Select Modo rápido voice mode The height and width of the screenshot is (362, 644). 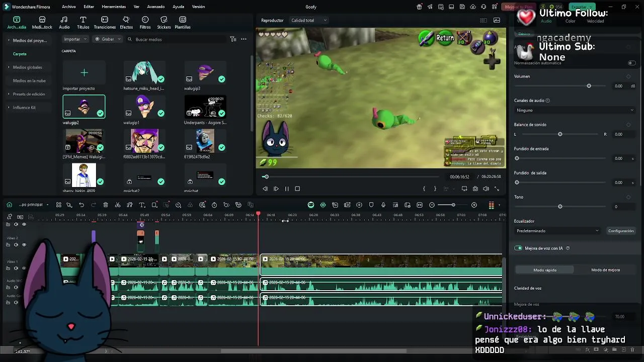(x=545, y=270)
